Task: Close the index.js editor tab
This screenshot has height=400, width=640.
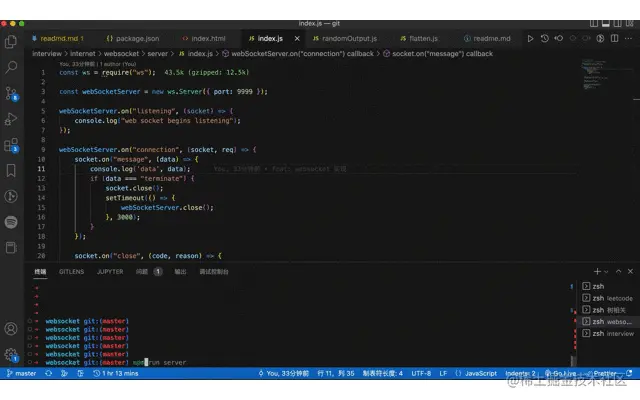Action: click(x=297, y=38)
